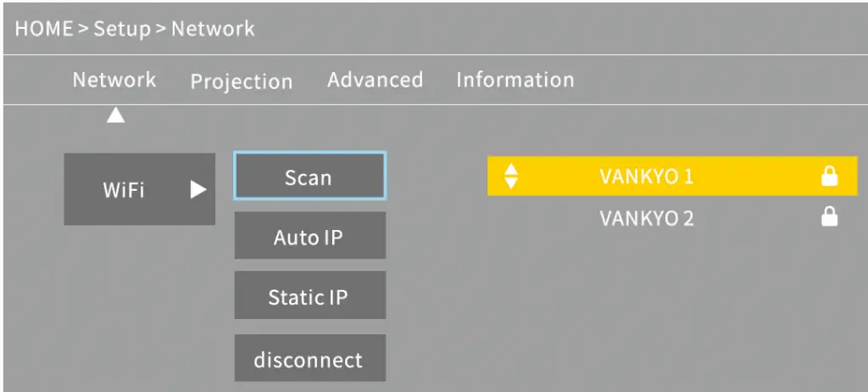This screenshot has height=392, width=868.
Task: Click the disconnect button
Action: click(309, 359)
